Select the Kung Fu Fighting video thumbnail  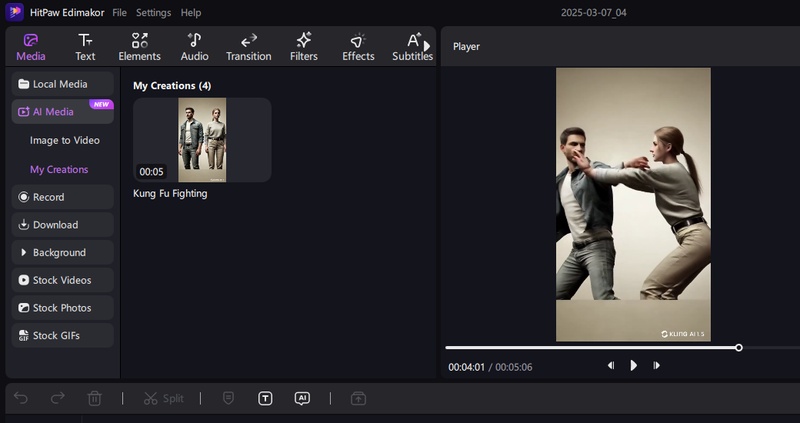(x=202, y=140)
